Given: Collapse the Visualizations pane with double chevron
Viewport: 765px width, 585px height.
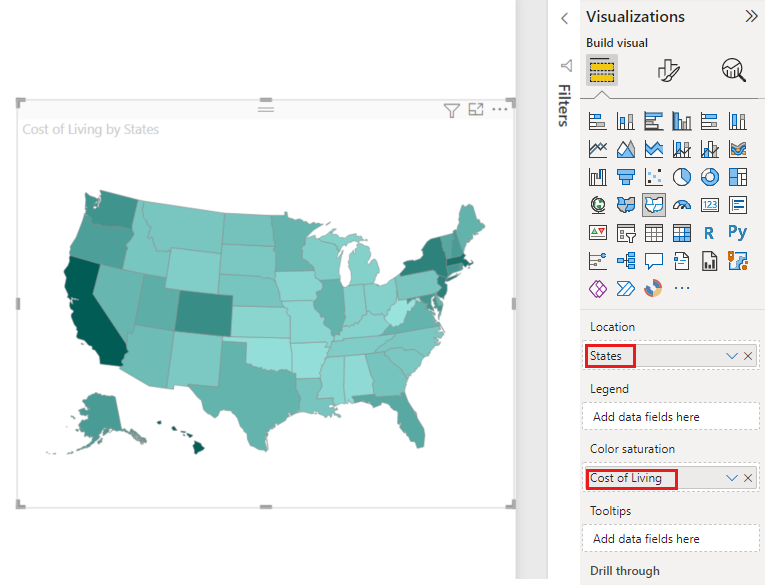Looking at the screenshot, I should coord(751,17).
